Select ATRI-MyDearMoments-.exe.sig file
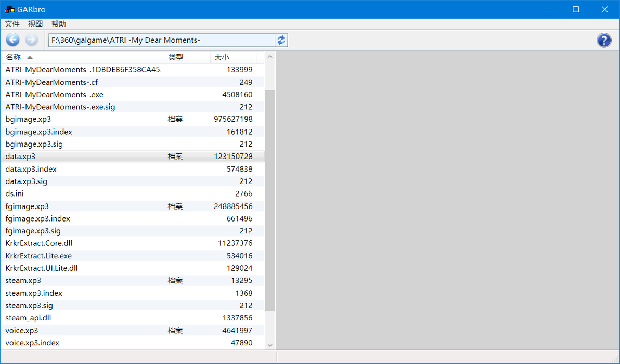The height and width of the screenshot is (364, 620). click(133, 107)
